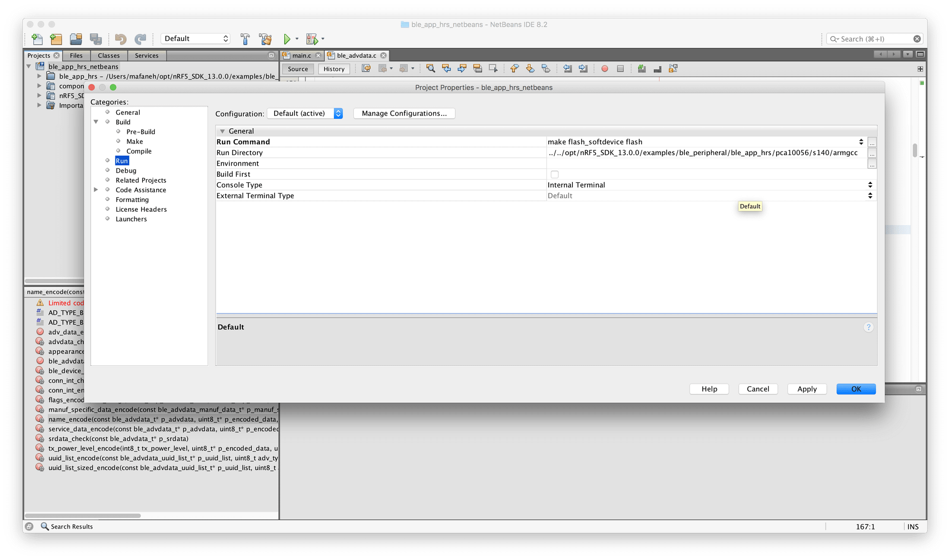
Task: Enable the Build First checkbox
Action: 554,174
